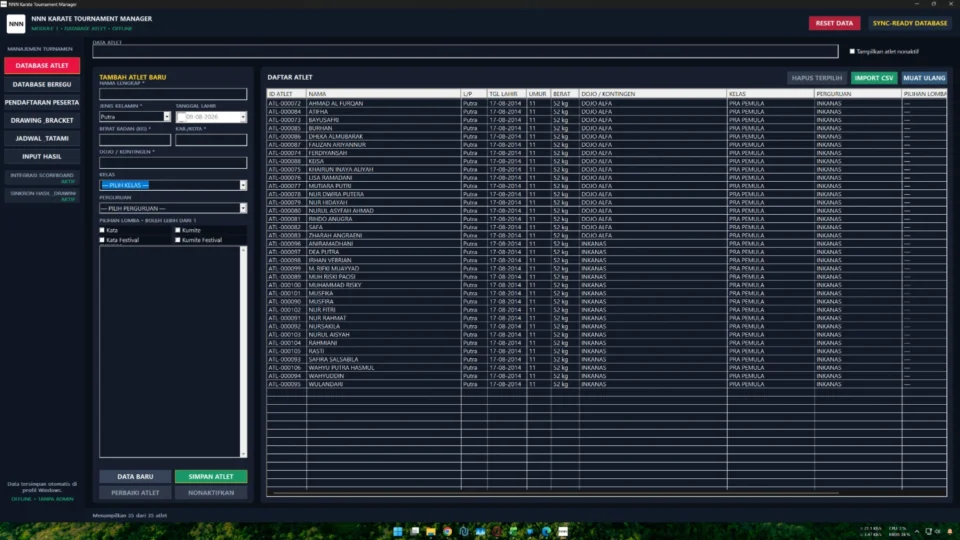Toggle Tampilkan atlet nonaktif checkbox
This screenshot has height=540, width=960.
tap(852, 51)
